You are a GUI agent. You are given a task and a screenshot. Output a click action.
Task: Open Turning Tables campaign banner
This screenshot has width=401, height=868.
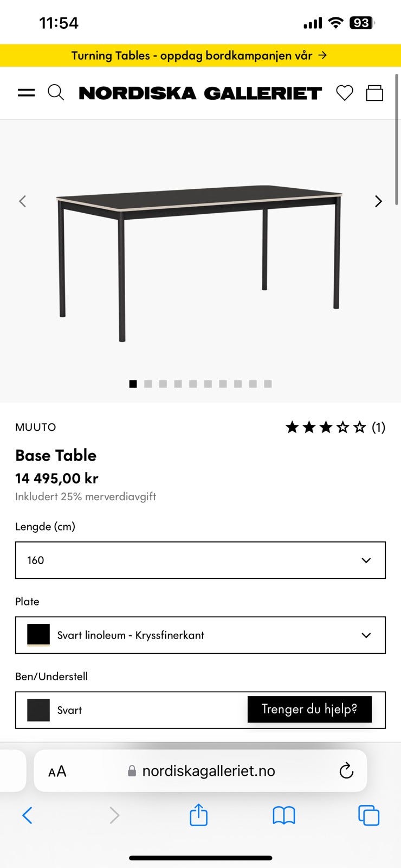click(x=200, y=55)
